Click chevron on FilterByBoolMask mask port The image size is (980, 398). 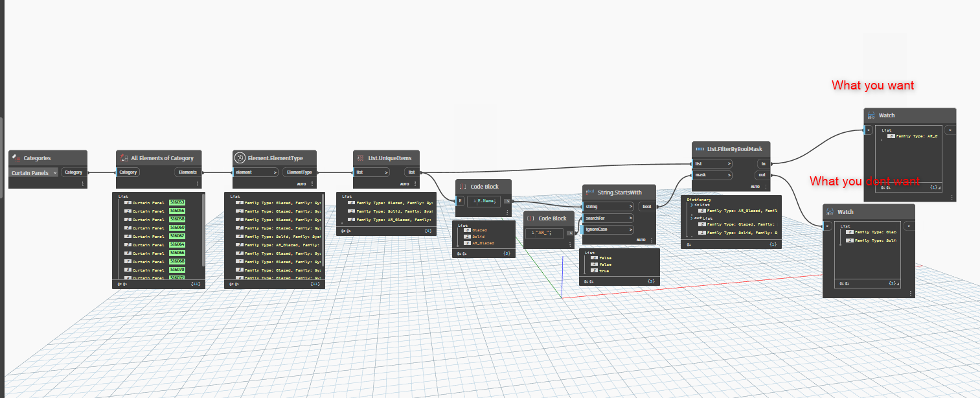[x=729, y=175]
